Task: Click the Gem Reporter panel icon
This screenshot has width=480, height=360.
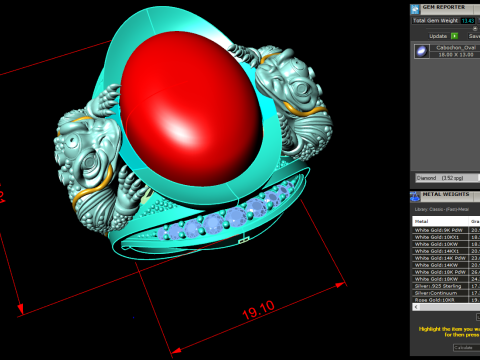Action: [415, 9]
